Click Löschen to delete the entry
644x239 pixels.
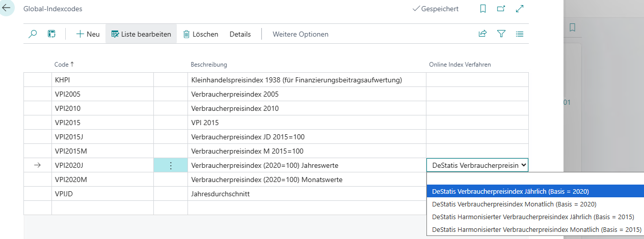200,34
